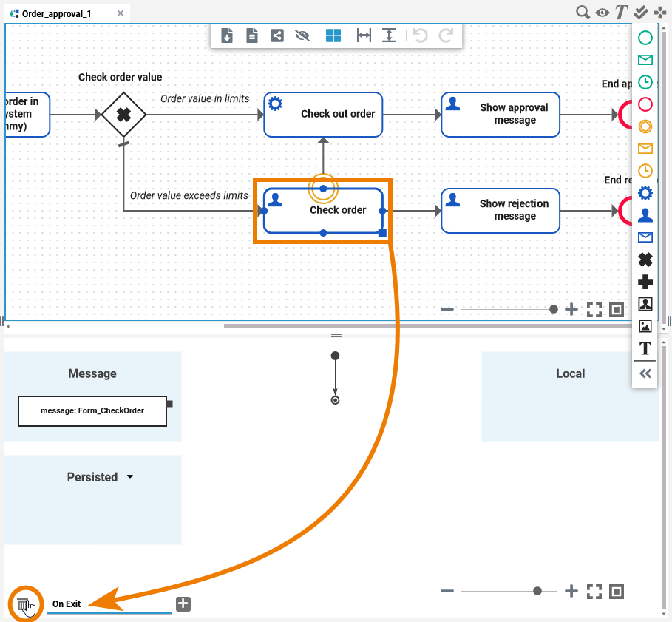The width and height of the screenshot is (672, 622).
Task: Click the horizontal scrollbar below the diagram
Action: (x=428, y=326)
